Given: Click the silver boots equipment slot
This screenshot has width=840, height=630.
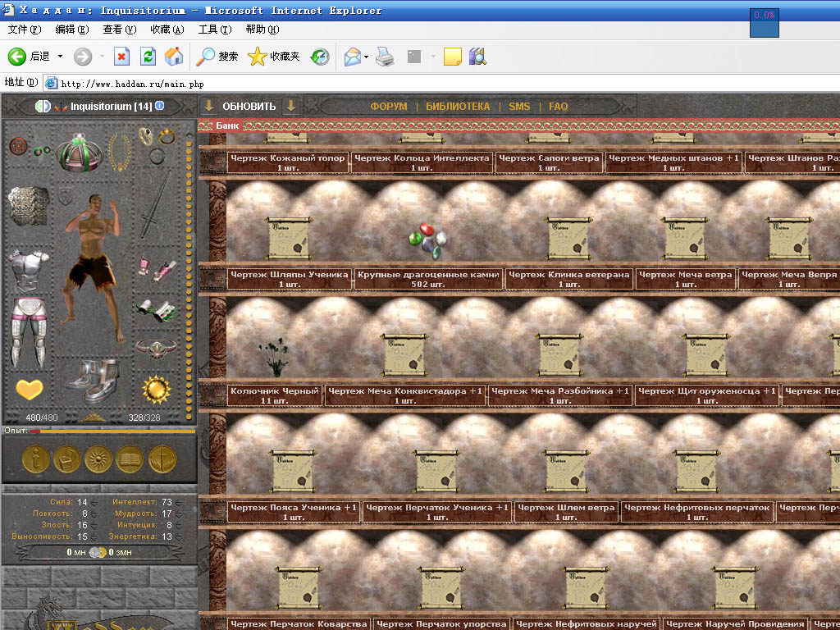Looking at the screenshot, I should pos(92,380).
